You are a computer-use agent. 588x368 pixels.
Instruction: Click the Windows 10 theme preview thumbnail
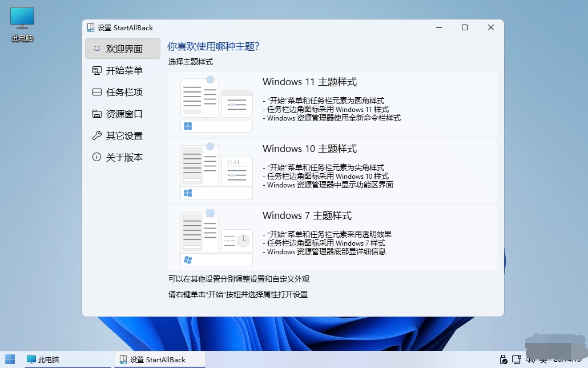216,171
